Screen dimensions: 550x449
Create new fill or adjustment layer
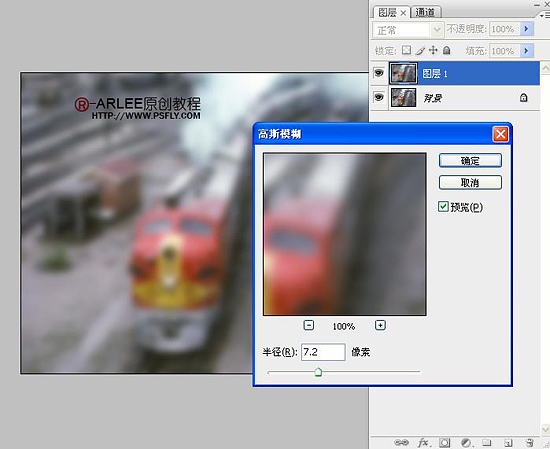(466, 442)
